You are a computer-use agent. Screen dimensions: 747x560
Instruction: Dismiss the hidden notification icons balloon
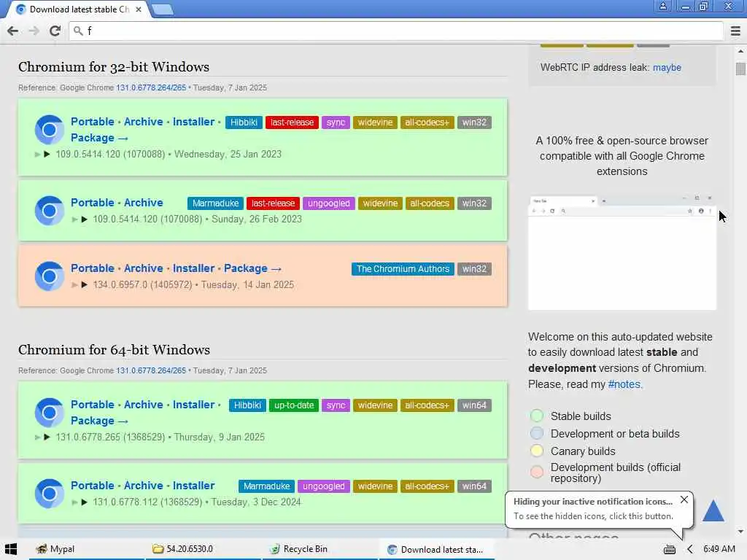(x=684, y=499)
